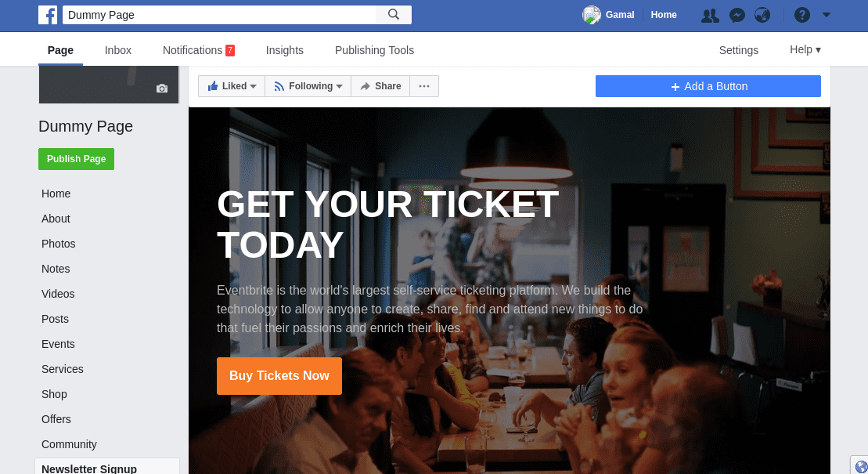Screen dimensions: 868x474
Task: Click the Add a Button button
Action: click(708, 86)
